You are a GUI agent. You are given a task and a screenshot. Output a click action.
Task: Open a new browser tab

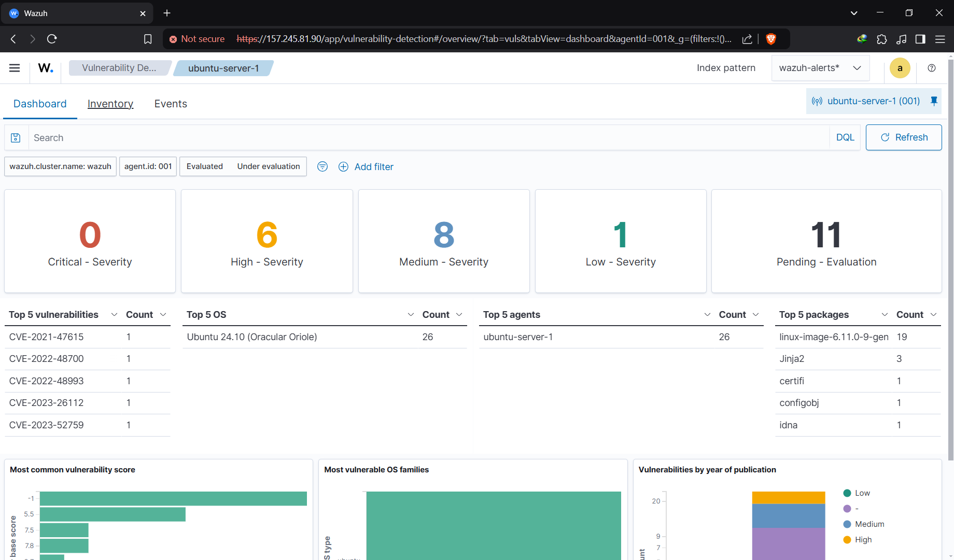point(167,13)
